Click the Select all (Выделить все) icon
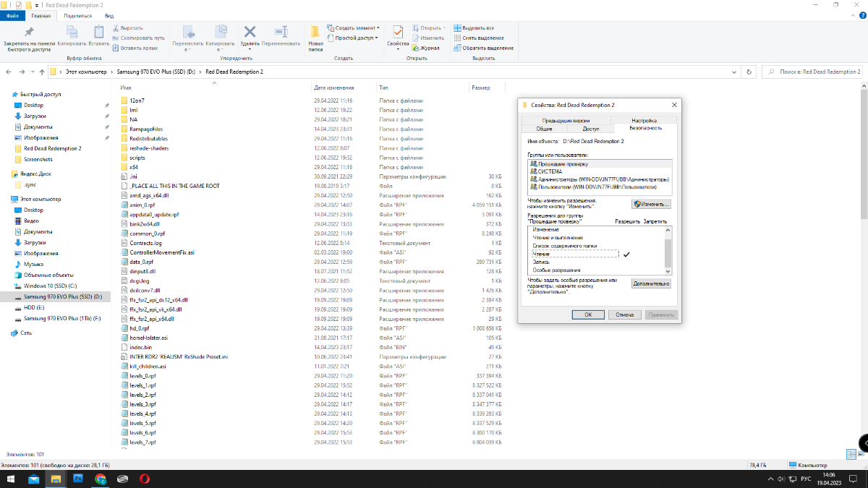Image resolution: width=868 pixels, height=488 pixels. click(x=457, y=27)
